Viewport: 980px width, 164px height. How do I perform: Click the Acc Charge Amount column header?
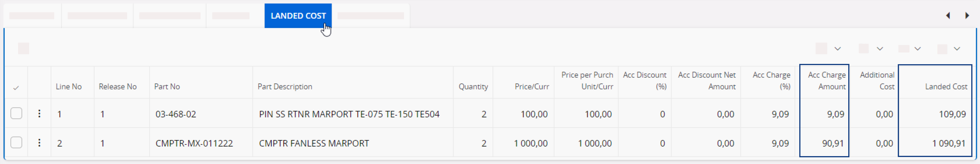826,81
